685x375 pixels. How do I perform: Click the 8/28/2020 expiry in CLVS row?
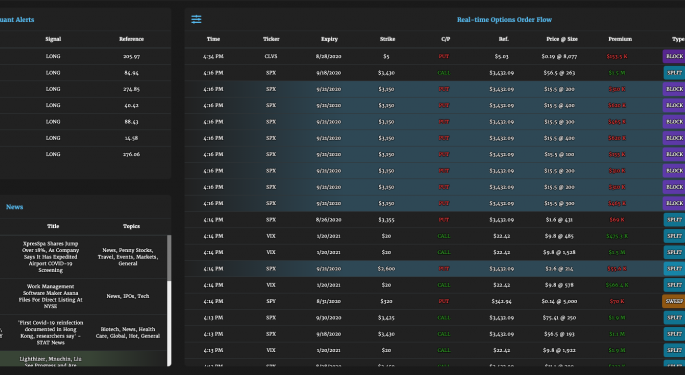[329, 56]
